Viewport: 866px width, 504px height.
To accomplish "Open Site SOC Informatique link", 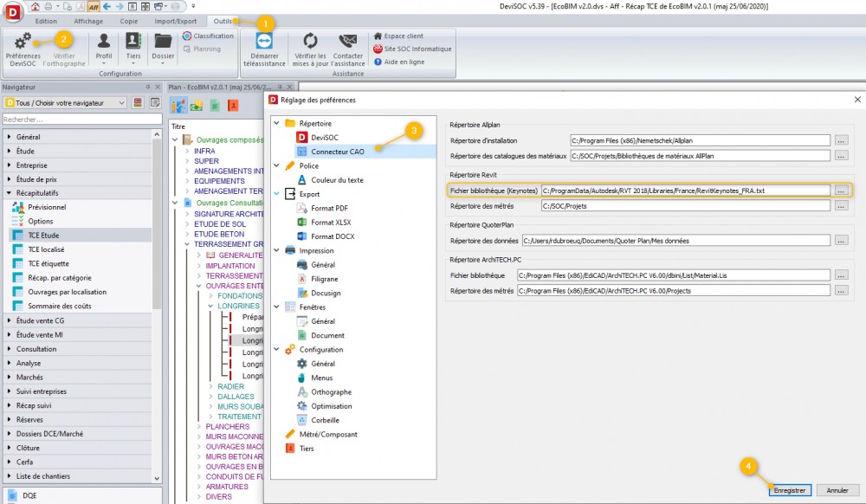I will [x=412, y=48].
